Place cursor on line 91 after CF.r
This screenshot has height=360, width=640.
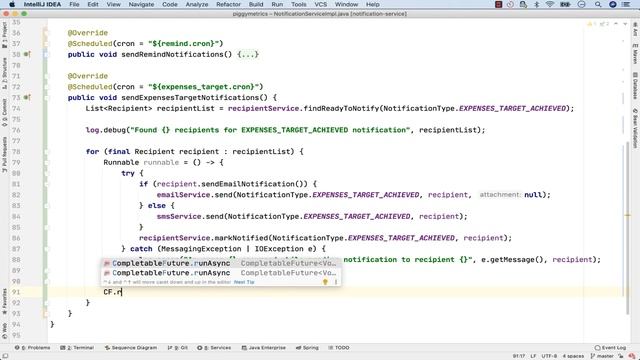tap(122, 292)
